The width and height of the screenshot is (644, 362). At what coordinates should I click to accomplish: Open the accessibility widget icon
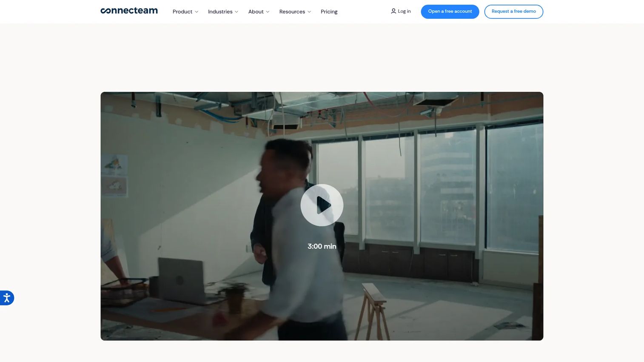click(x=6, y=298)
